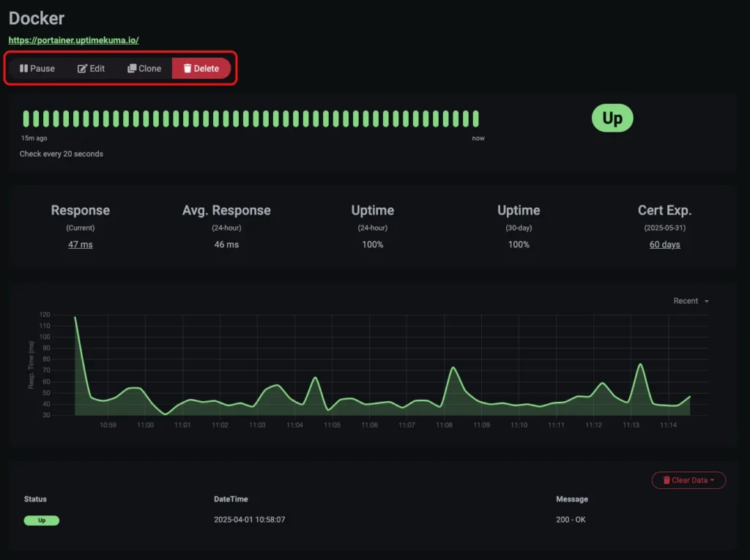Click the Cert Exp. heading
The image size is (750, 560).
point(664,210)
